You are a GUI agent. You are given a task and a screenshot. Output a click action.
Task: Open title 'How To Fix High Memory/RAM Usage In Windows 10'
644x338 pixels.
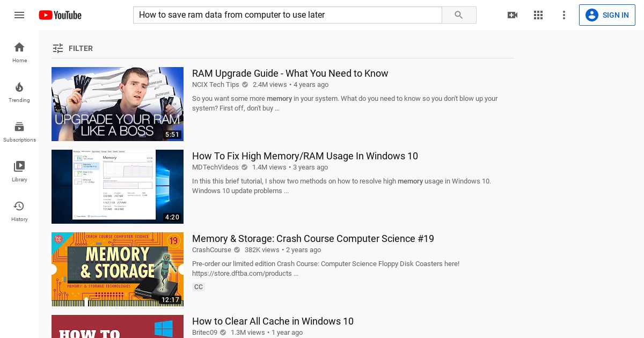(305, 156)
